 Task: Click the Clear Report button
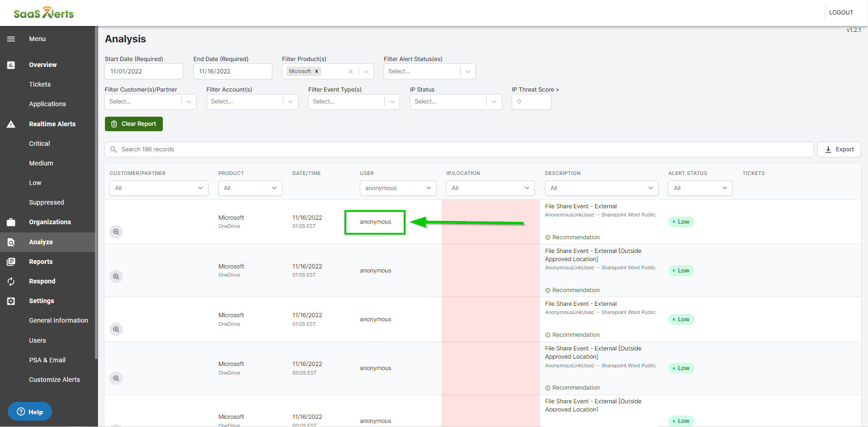[x=134, y=124]
